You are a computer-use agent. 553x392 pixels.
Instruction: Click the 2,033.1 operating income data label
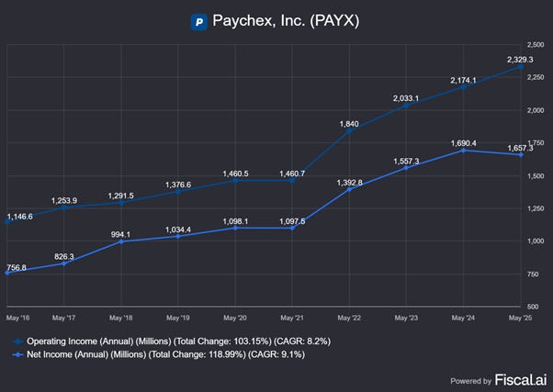tap(406, 99)
